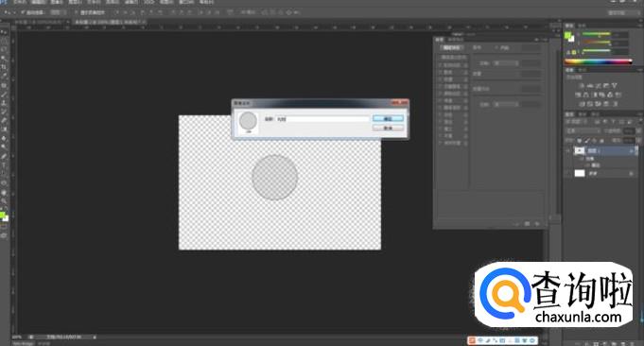Open the layer blend mode dropdown
The height and width of the screenshot is (346, 644).
[x=583, y=130]
